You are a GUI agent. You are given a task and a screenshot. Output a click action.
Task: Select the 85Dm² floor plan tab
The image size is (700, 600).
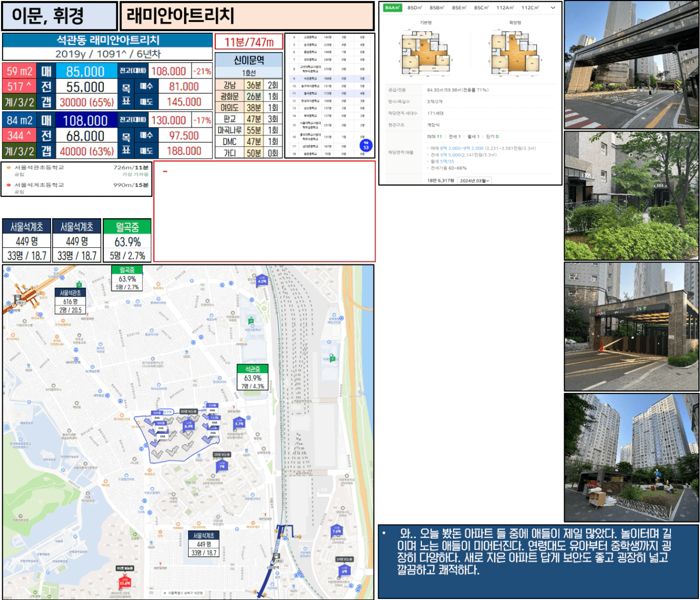tap(415, 8)
